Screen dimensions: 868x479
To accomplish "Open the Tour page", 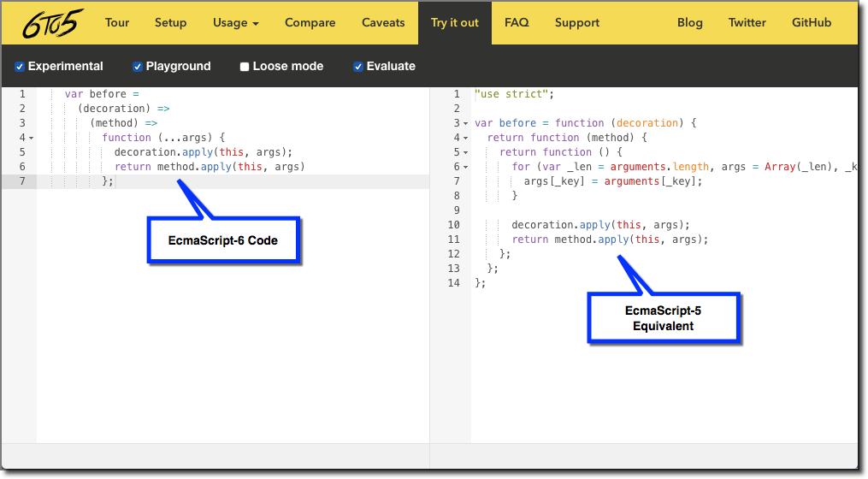I will pos(117,23).
